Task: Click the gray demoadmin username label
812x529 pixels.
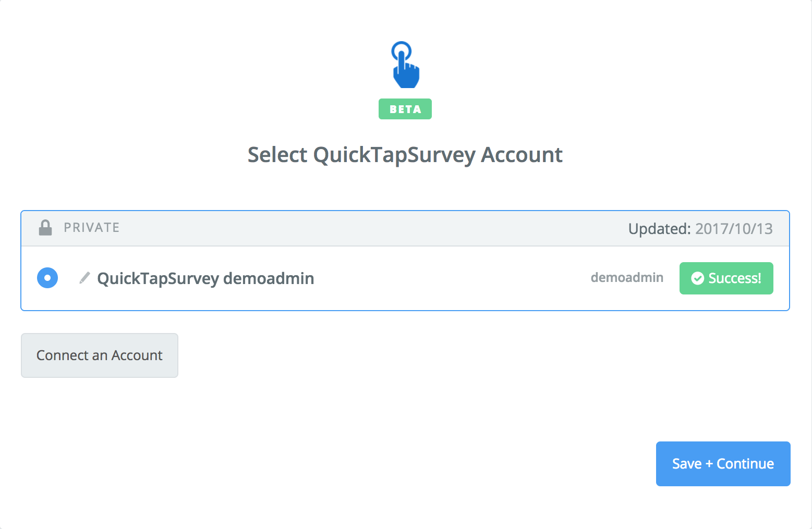Action: (x=627, y=278)
